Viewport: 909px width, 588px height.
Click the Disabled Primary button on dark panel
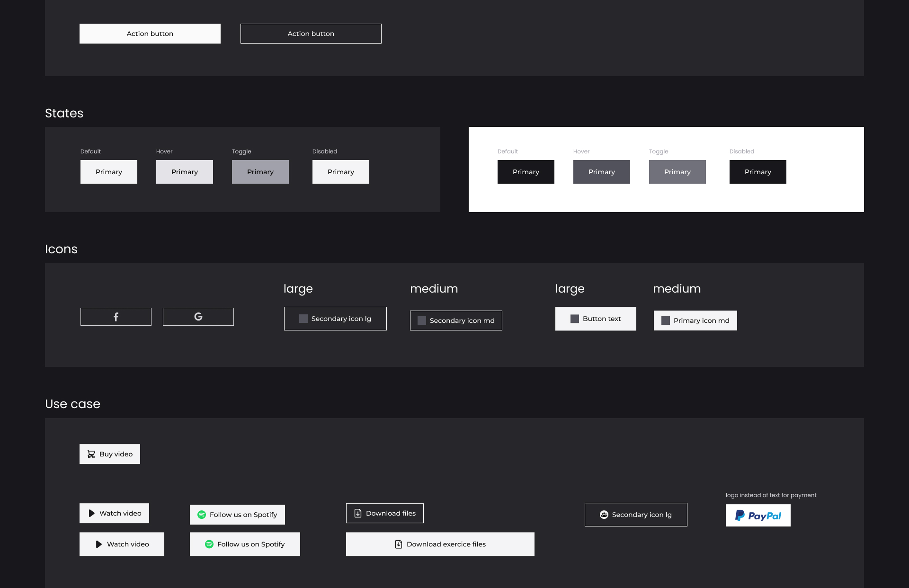click(341, 172)
